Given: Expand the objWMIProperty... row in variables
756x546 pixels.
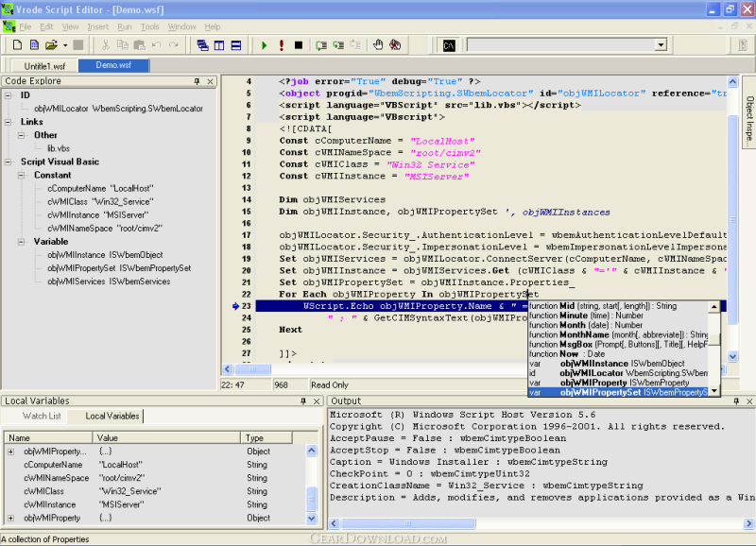Looking at the screenshot, I should click(11, 452).
